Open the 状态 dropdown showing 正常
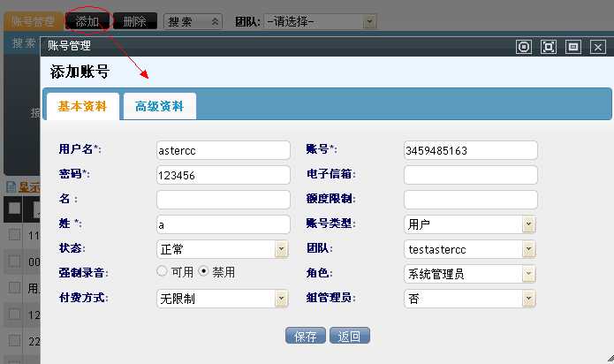 223,249
